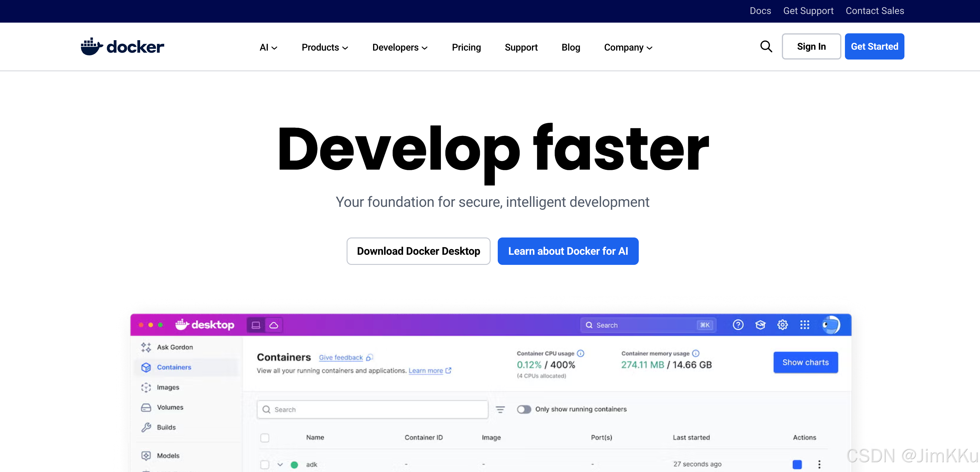The height and width of the screenshot is (472, 980).
Task: Click the adk container name
Action: [x=311, y=464]
